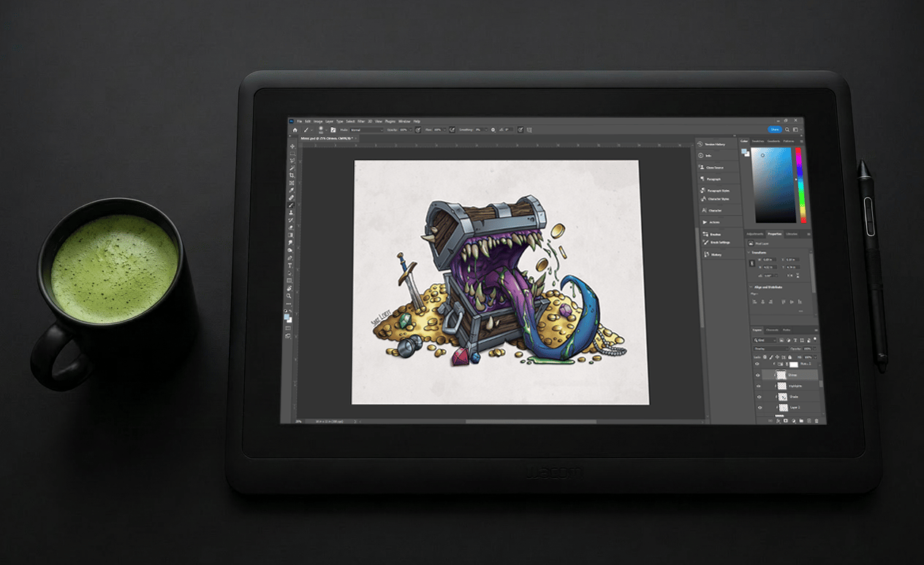Switch to the Channels tab
Viewport: 924px width, 565px height.
tap(772, 330)
